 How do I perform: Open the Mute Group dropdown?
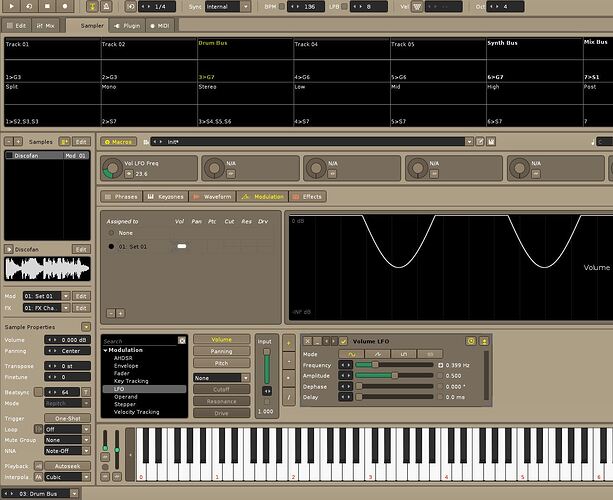pyautogui.click(x=67, y=440)
